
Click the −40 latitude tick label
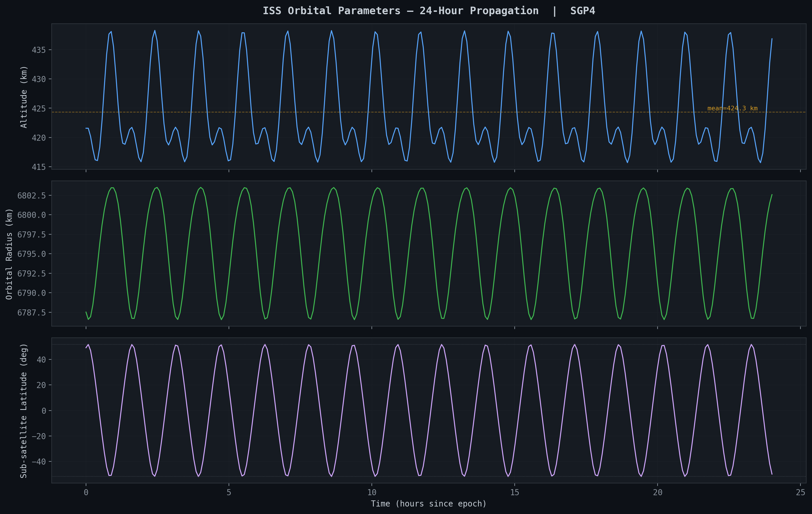(x=38, y=462)
